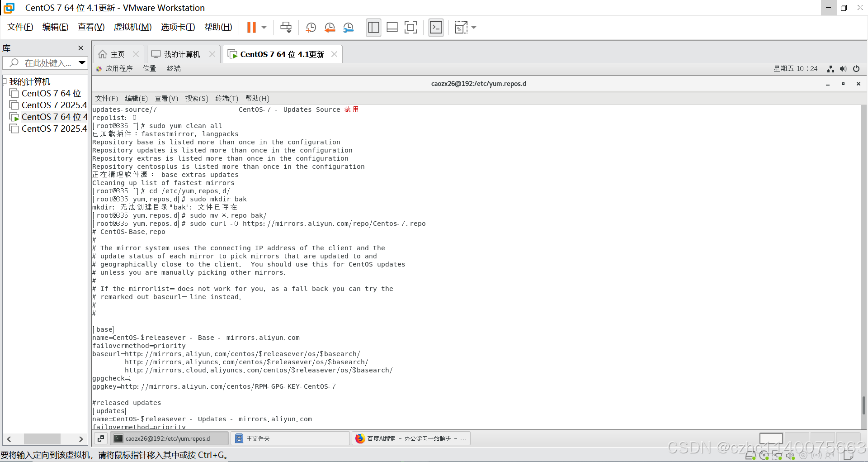Close the library panel
868x462 pixels.
point(80,48)
